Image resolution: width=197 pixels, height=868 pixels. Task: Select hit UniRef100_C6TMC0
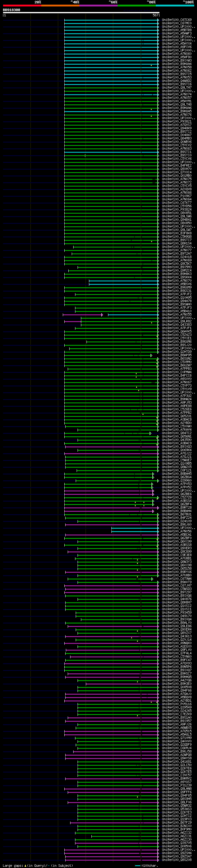pyautogui.click(x=177, y=23)
